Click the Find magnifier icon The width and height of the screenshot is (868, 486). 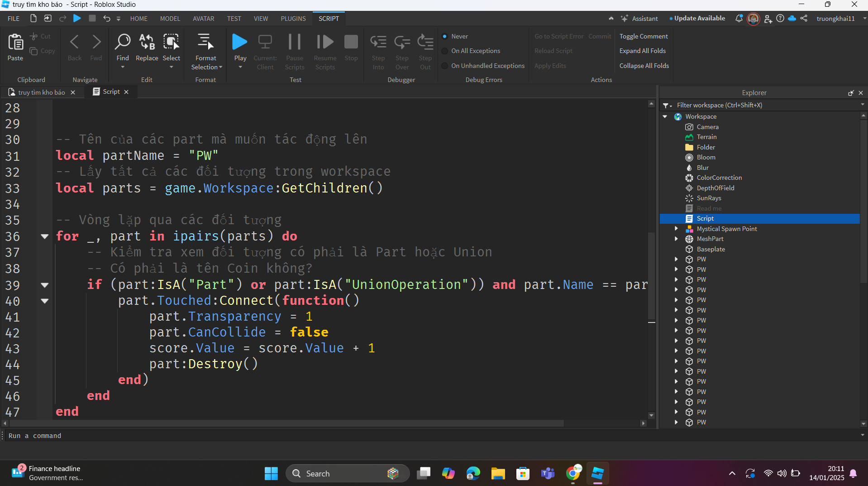tap(122, 42)
